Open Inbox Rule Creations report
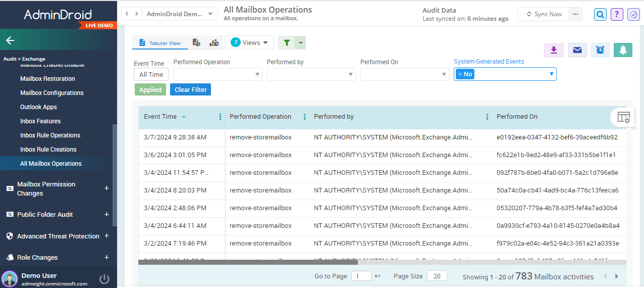Image resolution: width=644 pixels, height=288 pixels. [x=48, y=150]
